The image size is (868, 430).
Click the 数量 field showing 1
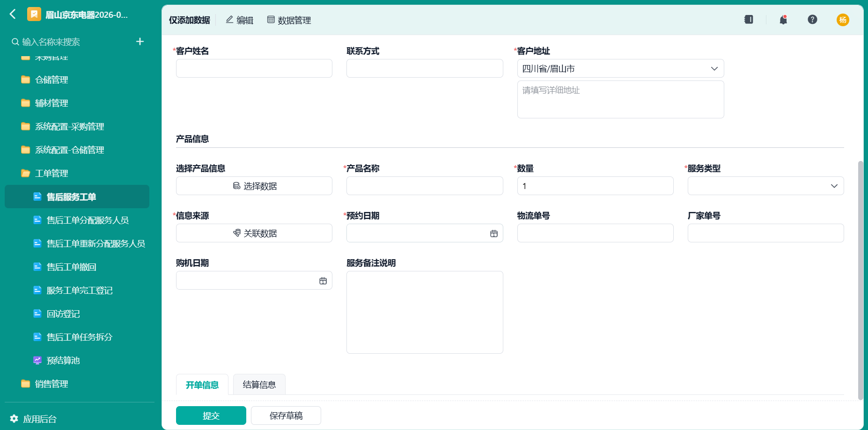pos(595,186)
